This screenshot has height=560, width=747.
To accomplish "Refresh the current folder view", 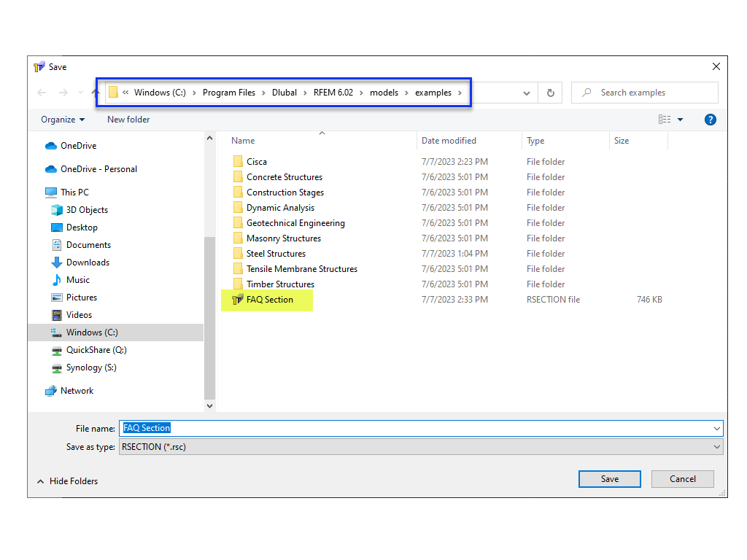I will pyautogui.click(x=550, y=93).
